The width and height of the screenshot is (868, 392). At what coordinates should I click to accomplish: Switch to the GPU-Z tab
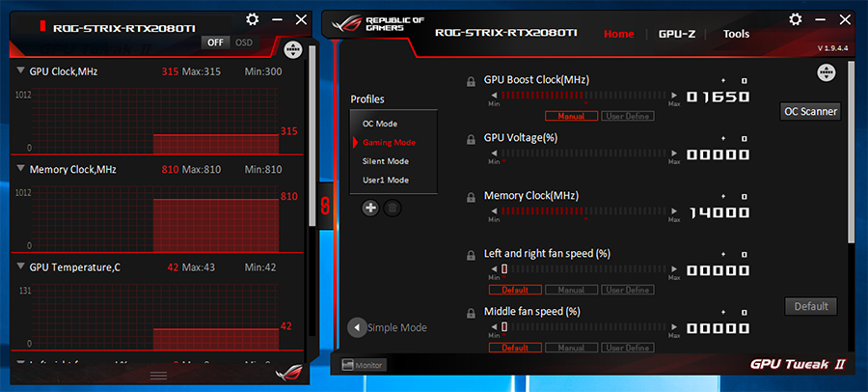coord(678,34)
